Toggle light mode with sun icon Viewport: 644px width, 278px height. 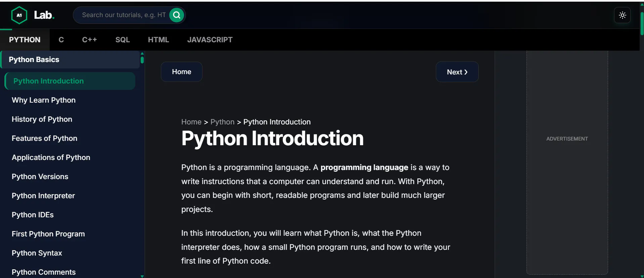pyautogui.click(x=622, y=15)
